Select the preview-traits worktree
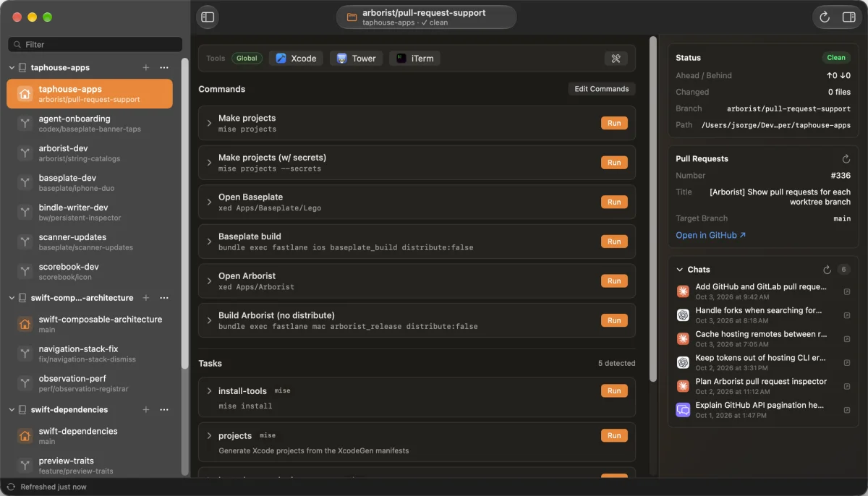 90,466
